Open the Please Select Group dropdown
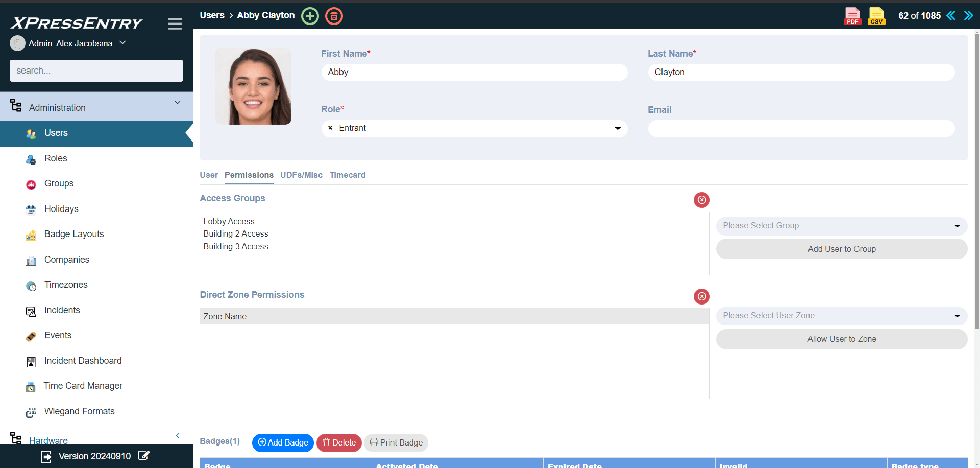 [841, 226]
